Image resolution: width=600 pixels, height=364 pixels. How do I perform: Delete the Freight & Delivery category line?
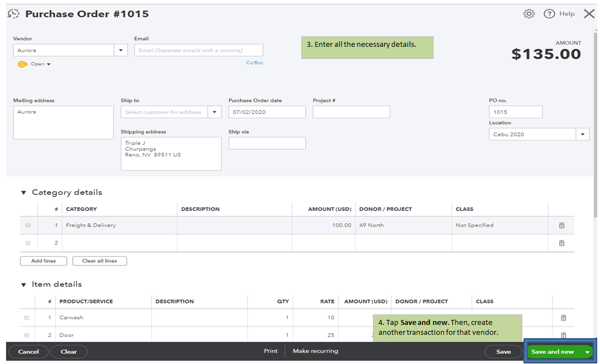click(561, 225)
